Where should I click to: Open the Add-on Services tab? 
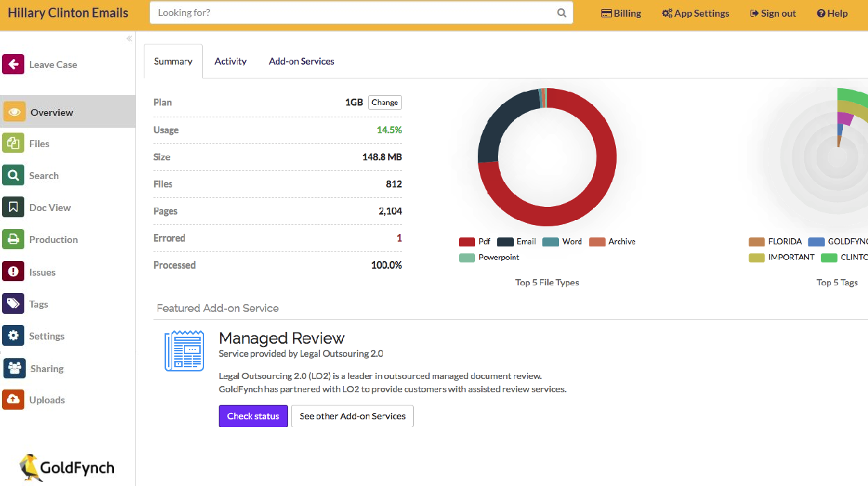click(x=301, y=61)
